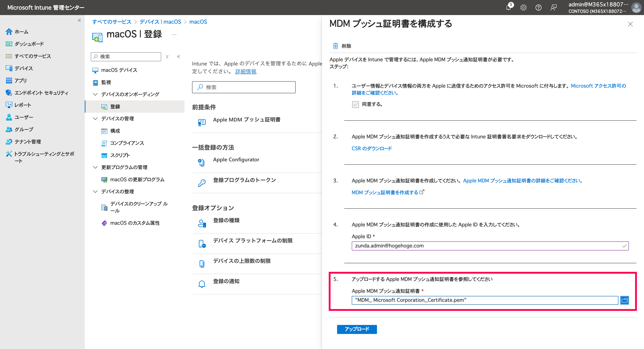
Task: Collapse the 更新プログラムの管理 section
Action: (95, 167)
